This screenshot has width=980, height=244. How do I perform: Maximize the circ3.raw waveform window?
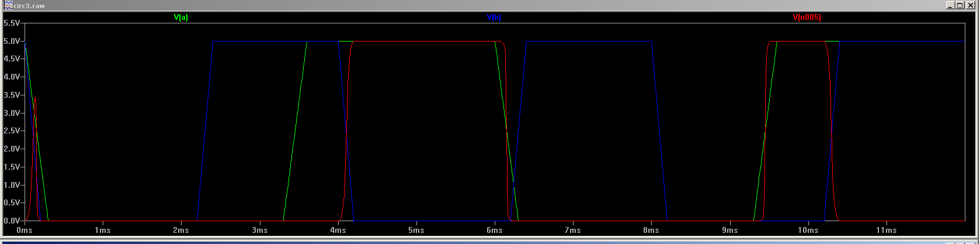(x=960, y=5)
